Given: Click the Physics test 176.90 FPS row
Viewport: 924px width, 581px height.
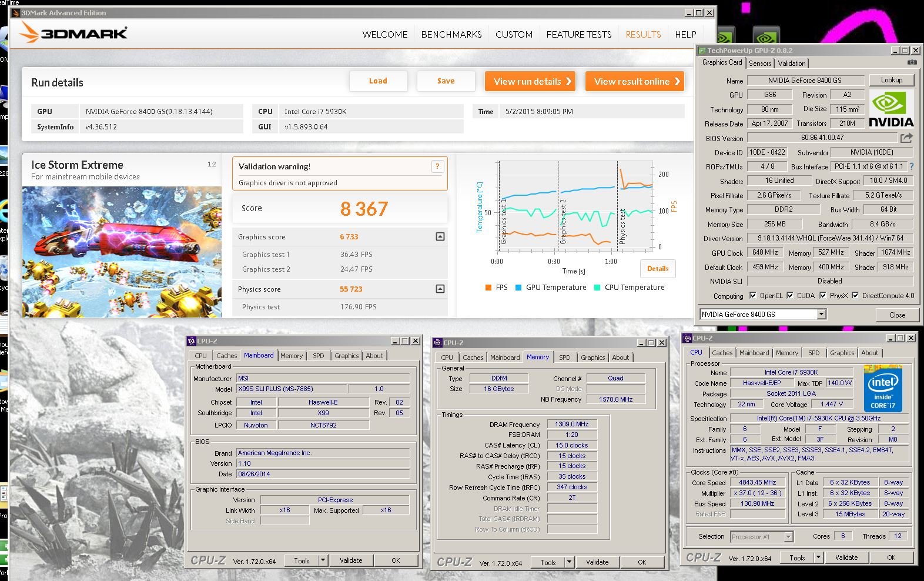Looking at the screenshot, I should (340, 307).
